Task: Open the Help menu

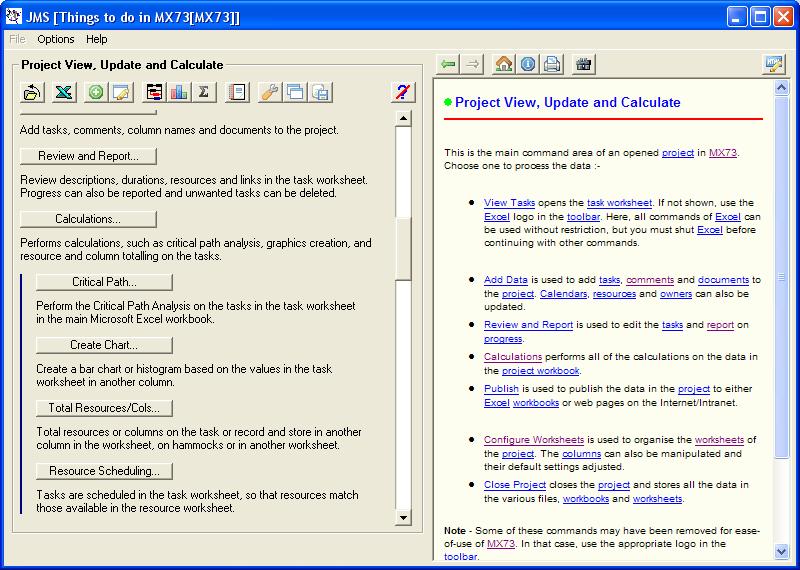Action: (96, 39)
